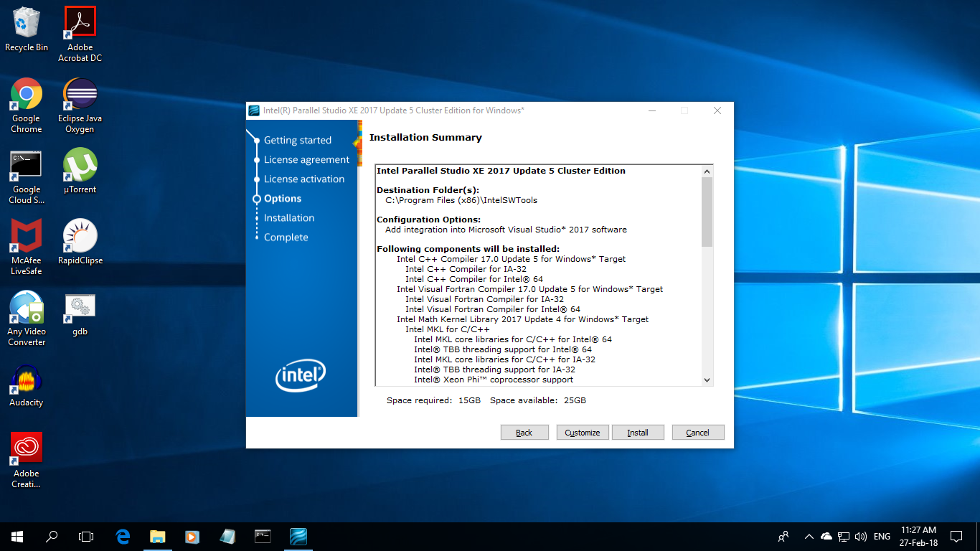
Task: Click the summary scrollbar thumb
Action: click(x=707, y=212)
